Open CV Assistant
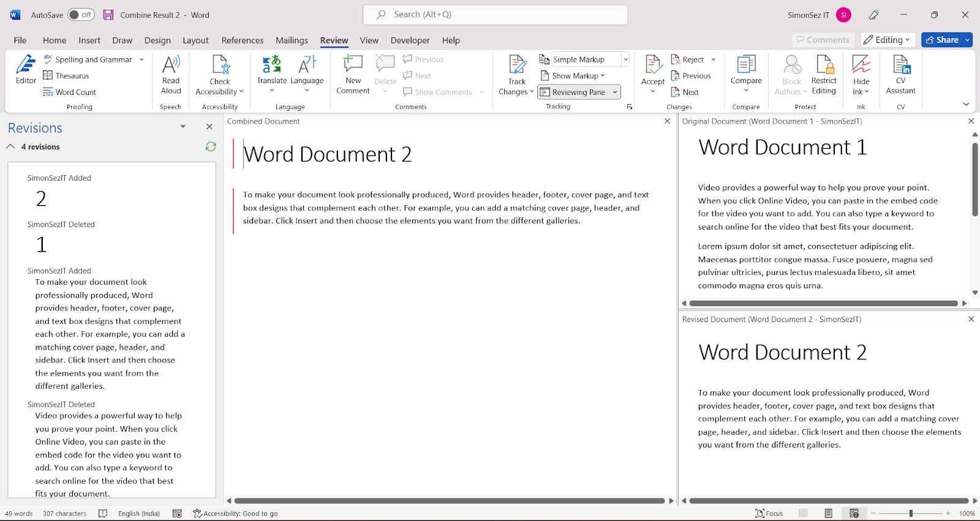Viewport: 980px width, 521px height. pos(900,74)
